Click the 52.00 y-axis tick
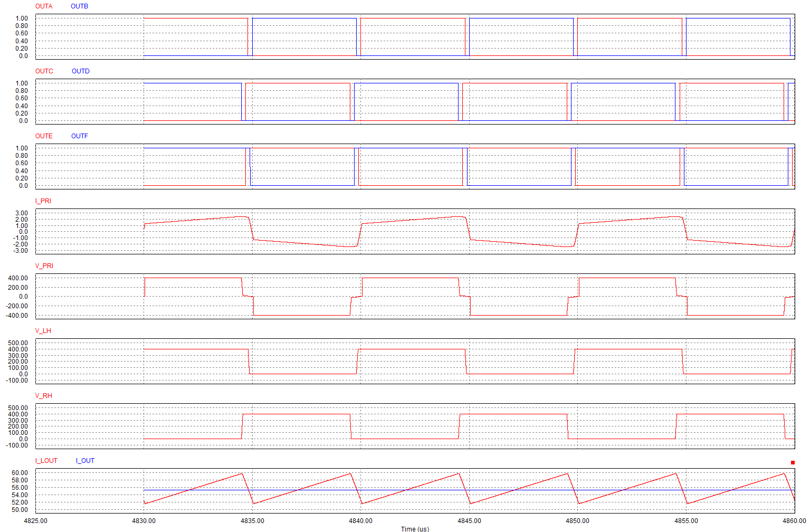 tap(20, 502)
